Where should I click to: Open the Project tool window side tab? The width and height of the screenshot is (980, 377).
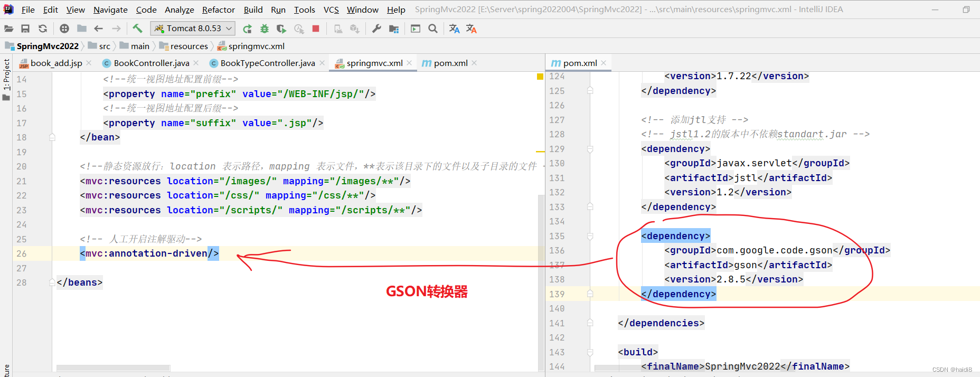click(6, 79)
